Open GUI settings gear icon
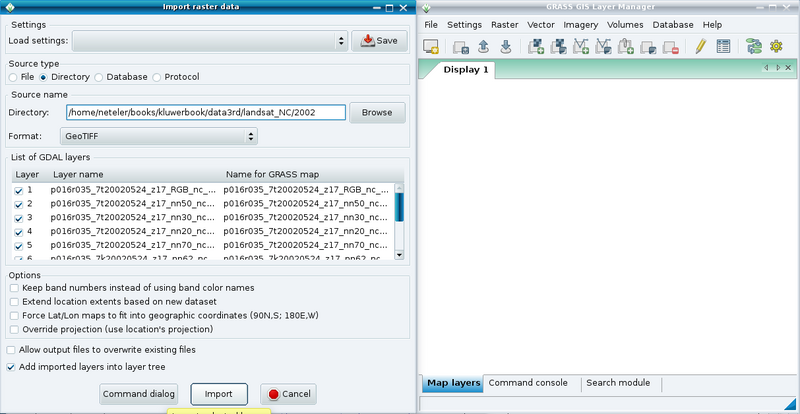 [x=775, y=46]
